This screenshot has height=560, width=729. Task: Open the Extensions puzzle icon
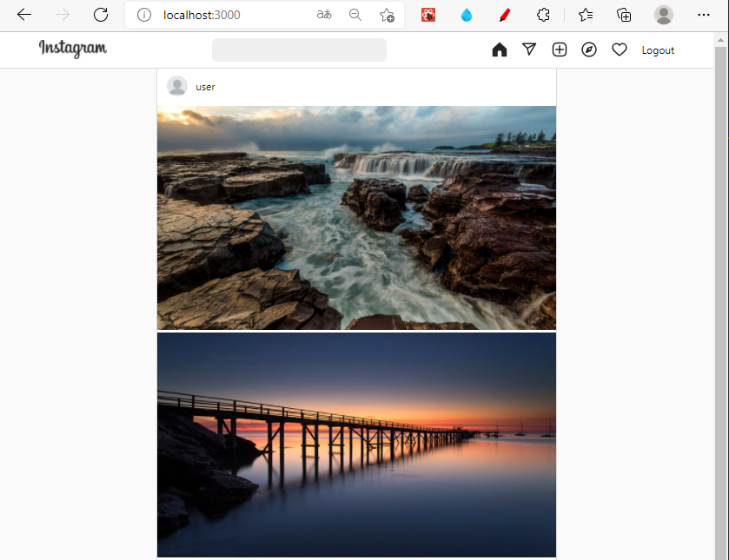(x=543, y=15)
